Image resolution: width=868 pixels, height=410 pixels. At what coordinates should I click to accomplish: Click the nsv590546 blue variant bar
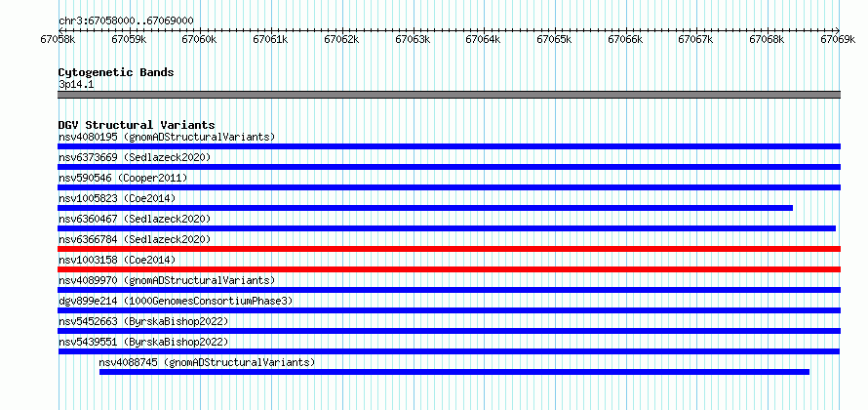(x=449, y=187)
